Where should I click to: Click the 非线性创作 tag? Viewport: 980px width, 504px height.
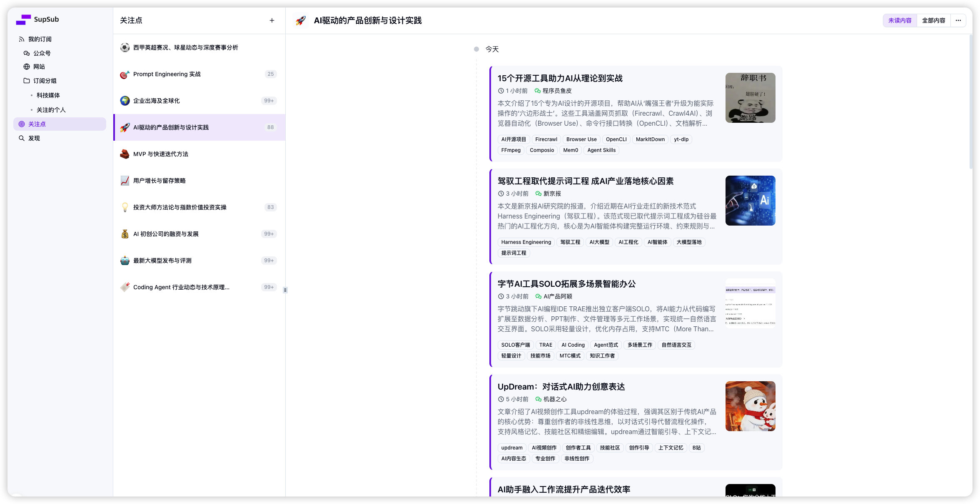pyautogui.click(x=577, y=459)
